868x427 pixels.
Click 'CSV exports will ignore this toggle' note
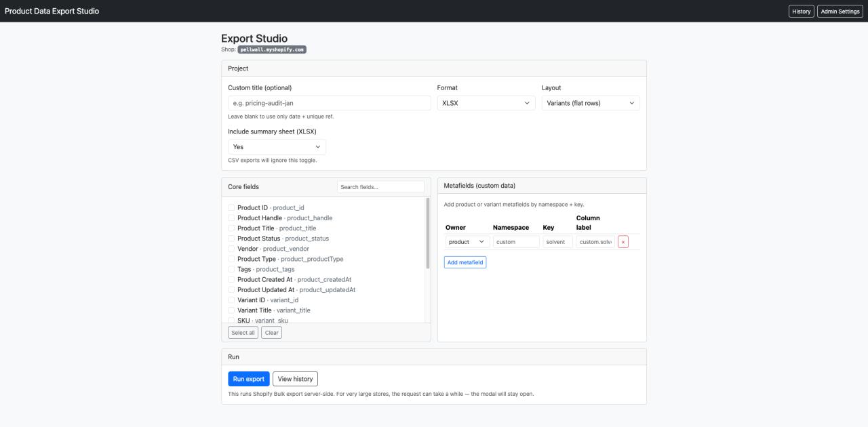coord(272,161)
